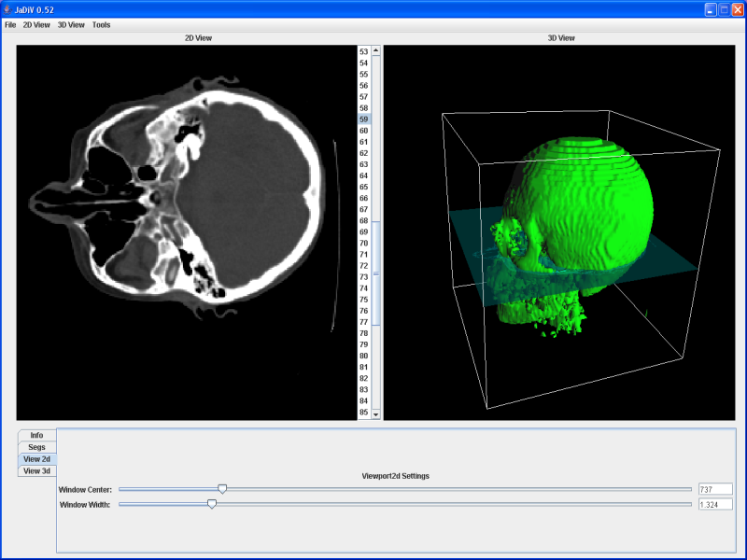Click the slice list scroll up arrow
Screen dimensions: 747x560
tap(376, 51)
